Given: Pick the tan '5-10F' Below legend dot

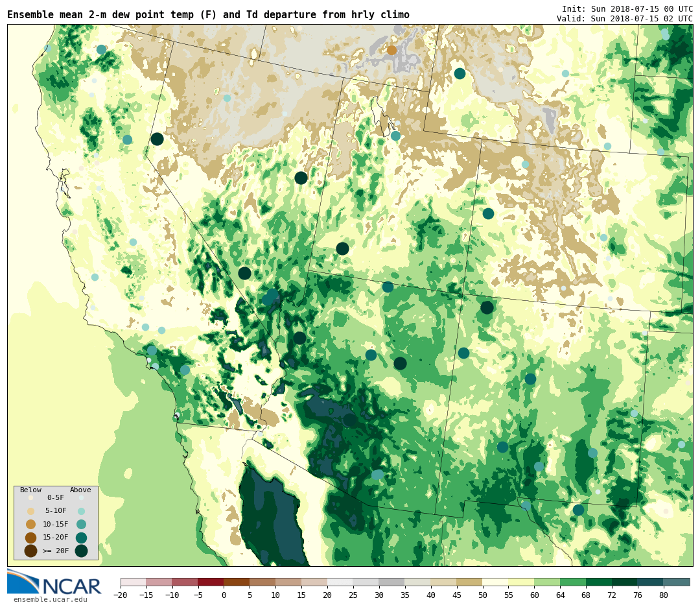Looking at the screenshot, I should [30, 511].
